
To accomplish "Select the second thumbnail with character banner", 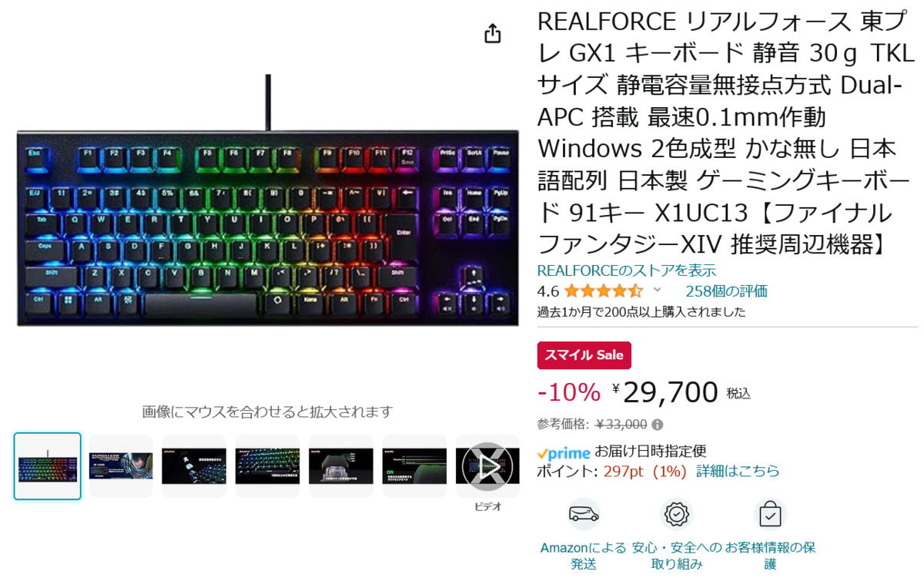I will point(121,466).
